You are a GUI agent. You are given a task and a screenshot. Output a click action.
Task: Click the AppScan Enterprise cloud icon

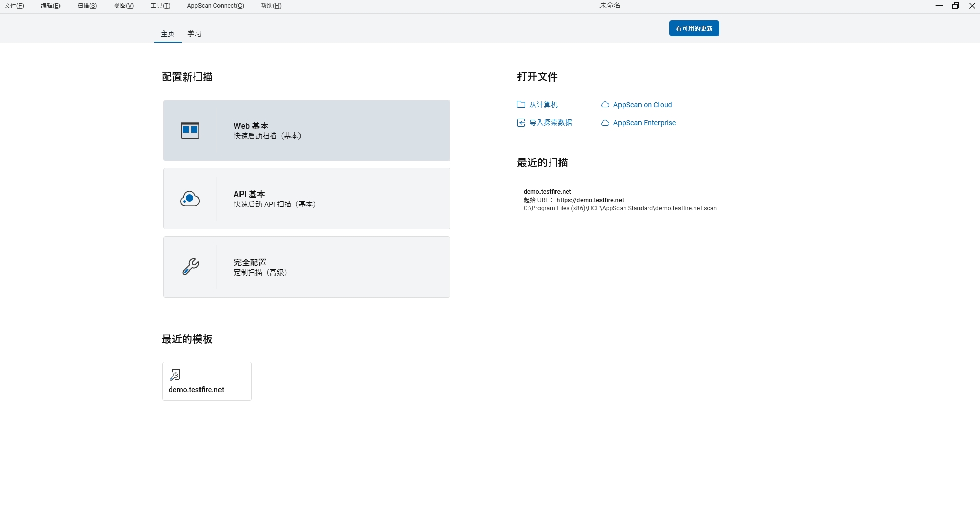(x=605, y=123)
